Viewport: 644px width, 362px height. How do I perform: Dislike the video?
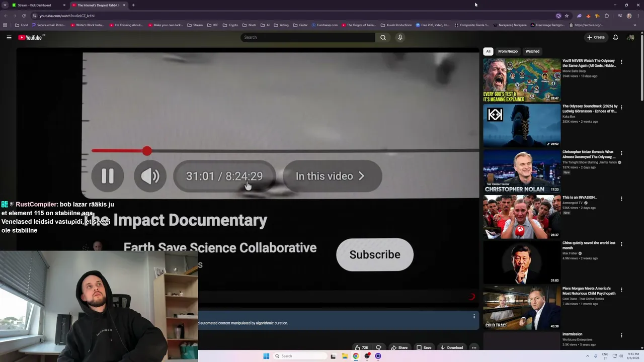[378, 347]
